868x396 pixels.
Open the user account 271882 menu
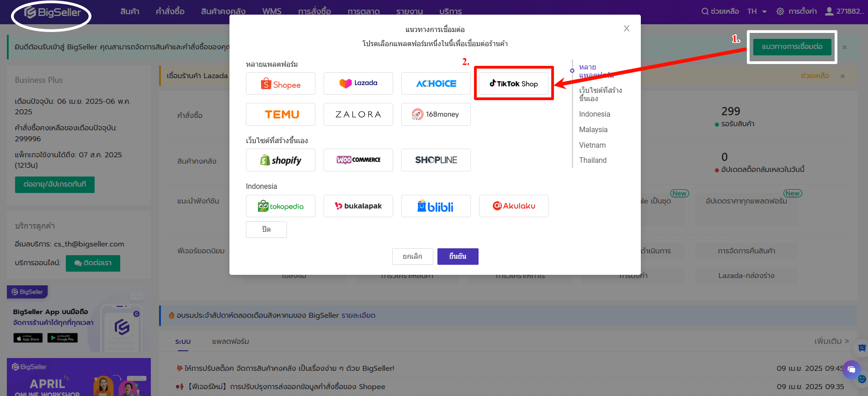[844, 11]
